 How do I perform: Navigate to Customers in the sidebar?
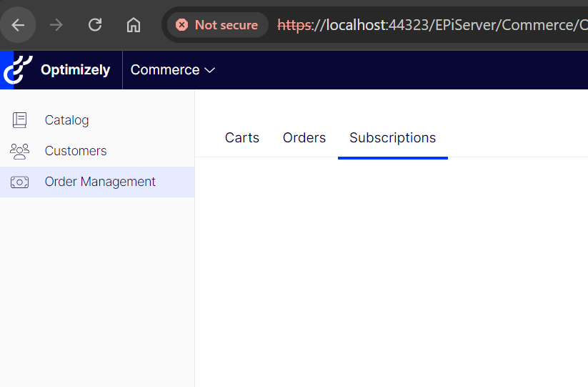click(76, 151)
